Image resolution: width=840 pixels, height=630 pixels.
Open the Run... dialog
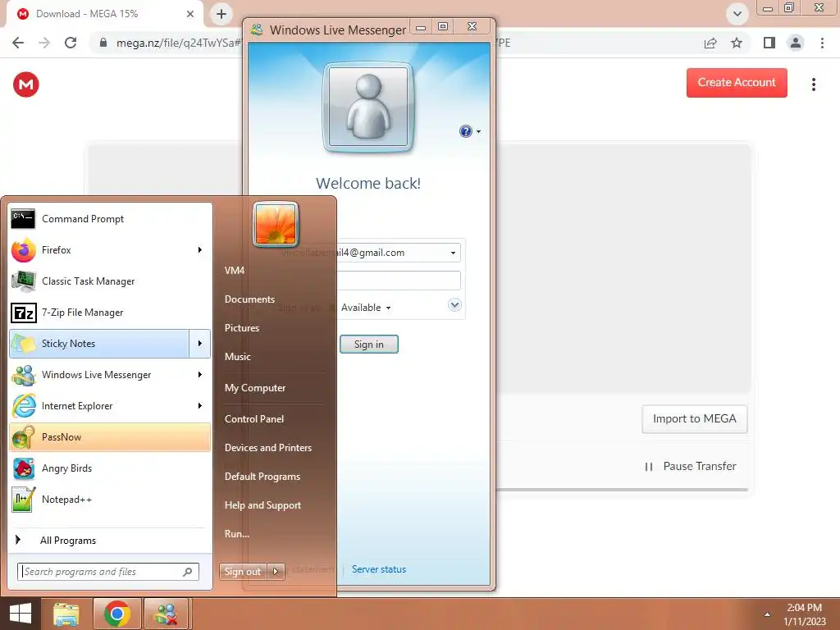coord(237,533)
